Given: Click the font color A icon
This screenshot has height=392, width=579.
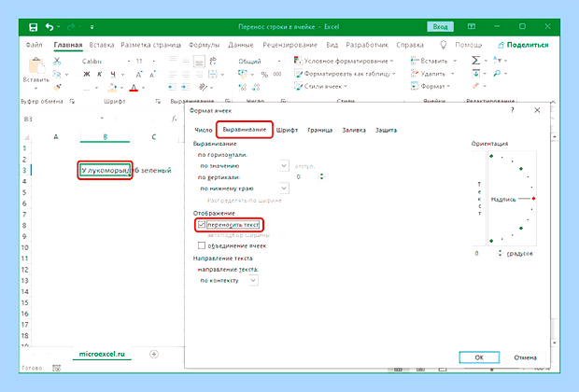Looking at the screenshot, I should coord(134,88).
